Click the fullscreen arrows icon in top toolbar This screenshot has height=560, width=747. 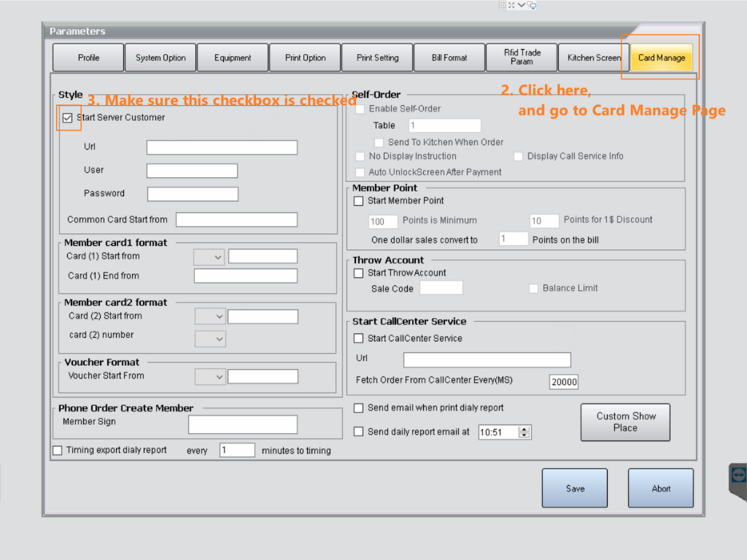coord(512,5)
